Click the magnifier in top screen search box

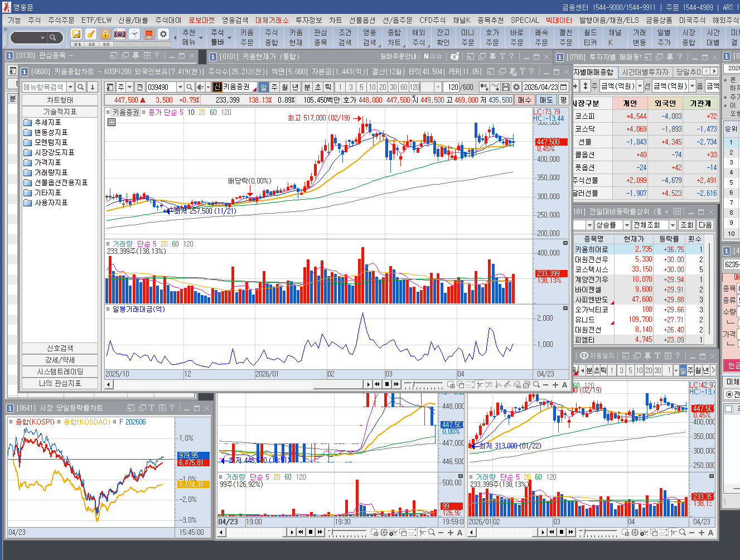pyautogui.click(x=53, y=38)
